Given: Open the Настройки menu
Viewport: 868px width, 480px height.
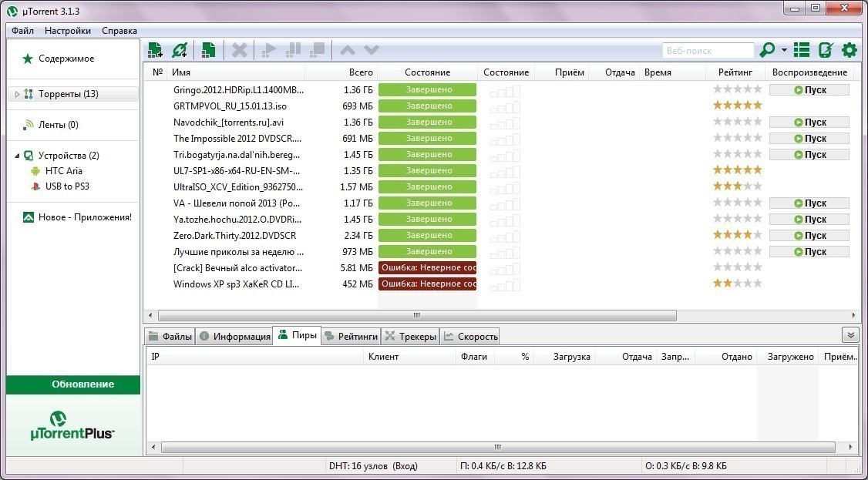Looking at the screenshot, I should pos(68,31).
